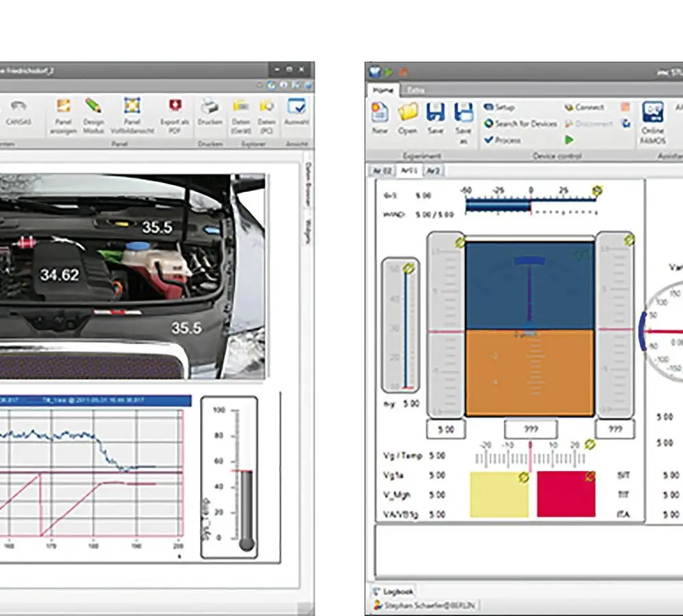The width and height of the screenshot is (683, 616).
Task: Open Panel Vollbildansicht from the ribbon
Action: click(132, 106)
